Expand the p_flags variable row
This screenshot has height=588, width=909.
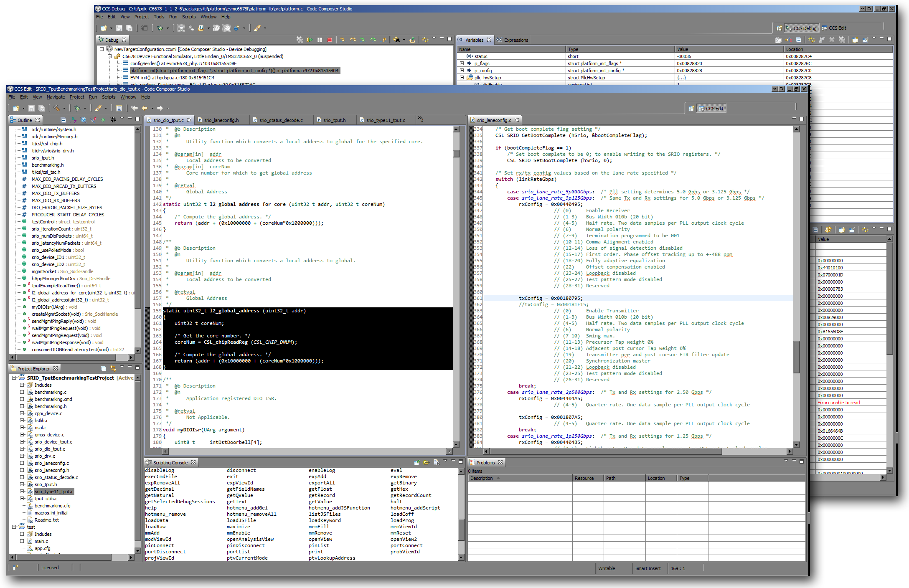(x=462, y=63)
